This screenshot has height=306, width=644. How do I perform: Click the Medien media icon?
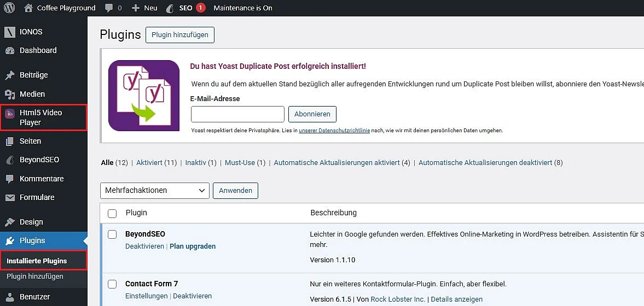tap(10, 95)
